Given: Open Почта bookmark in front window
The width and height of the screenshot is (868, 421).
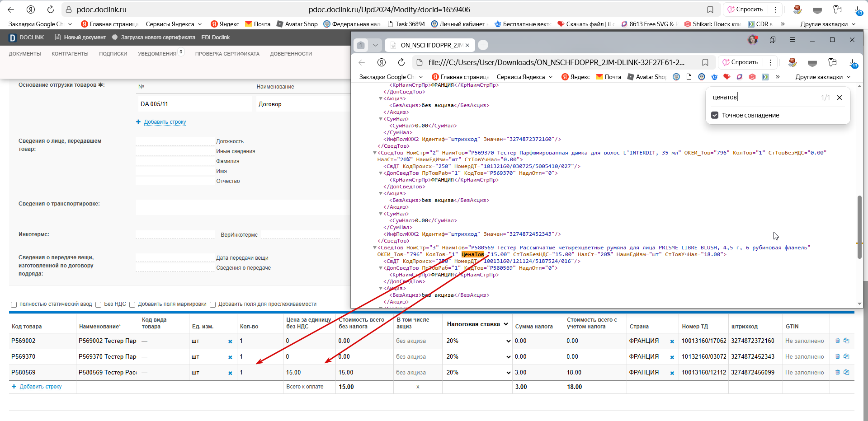Looking at the screenshot, I should point(609,77).
